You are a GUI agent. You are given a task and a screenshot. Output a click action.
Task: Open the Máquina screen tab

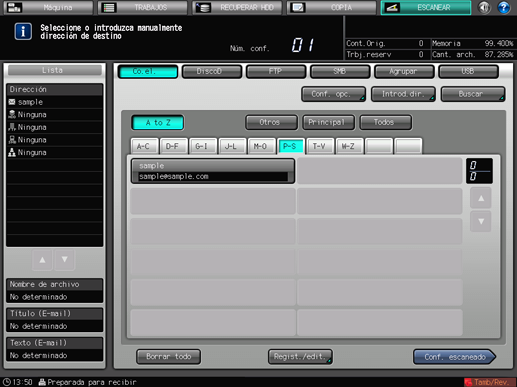tap(48, 8)
